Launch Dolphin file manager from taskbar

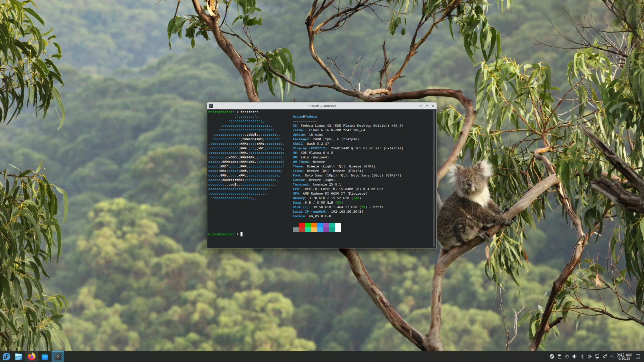click(19, 357)
